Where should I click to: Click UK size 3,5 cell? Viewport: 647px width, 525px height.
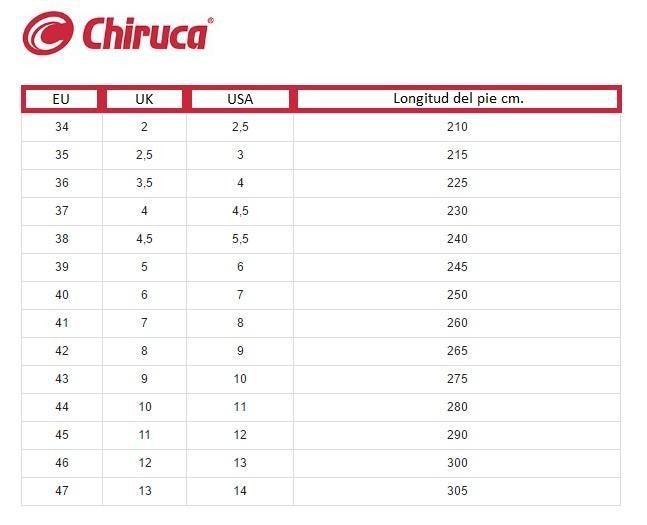click(144, 183)
